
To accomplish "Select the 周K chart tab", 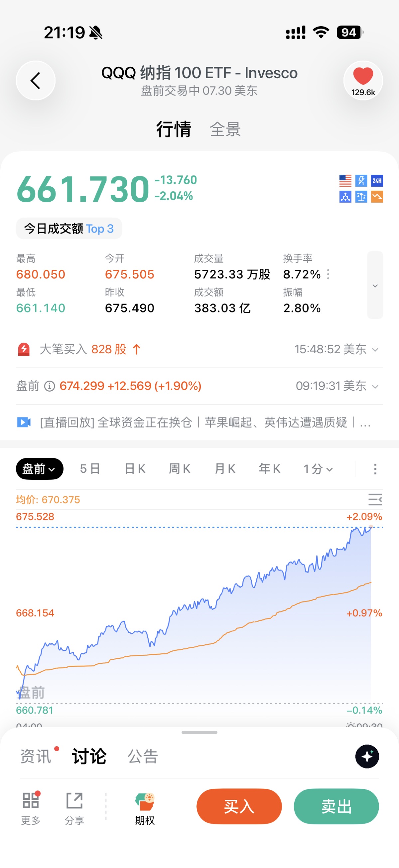I will 180,469.
